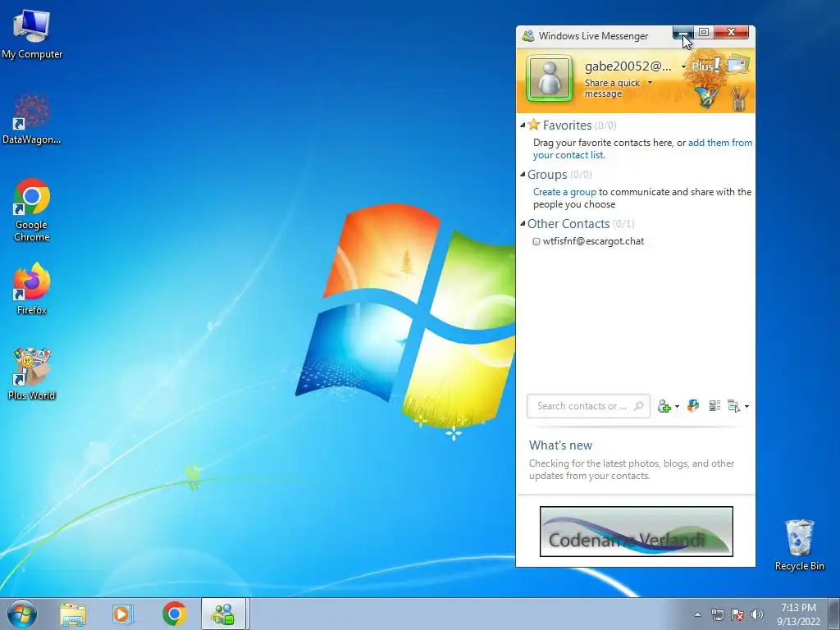Click the Codename Verlandi banner
This screenshot has width=840, height=630.
tap(637, 532)
